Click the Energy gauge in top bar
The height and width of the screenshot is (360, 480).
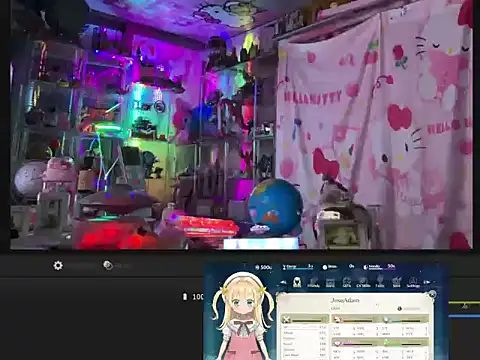pos(298,267)
